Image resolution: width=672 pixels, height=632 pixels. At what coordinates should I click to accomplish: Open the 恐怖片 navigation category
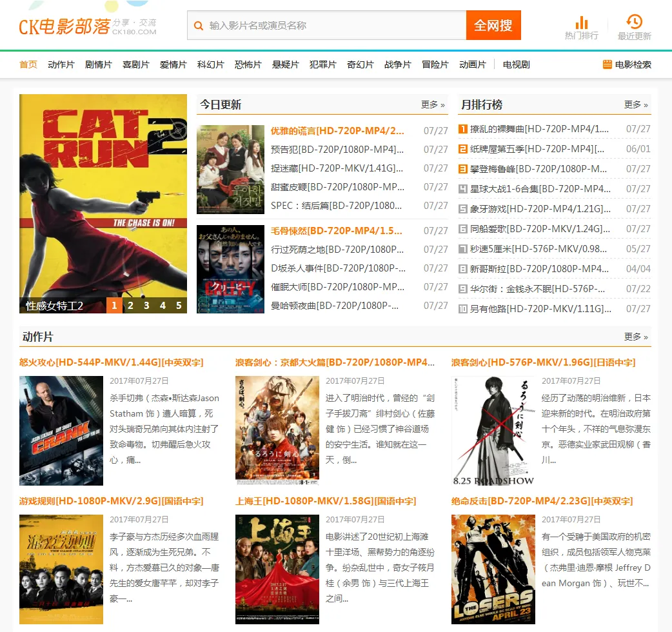248,64
